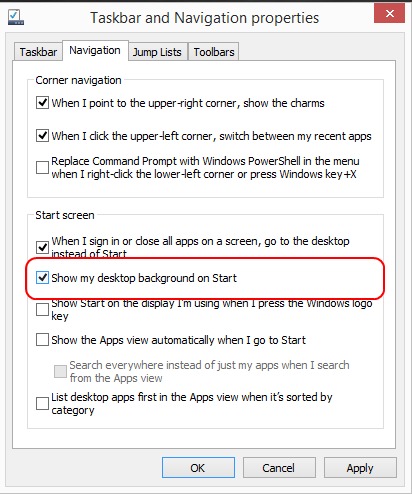Click the Cancel button
The width and height of the screenshot is (412, 494).
pos(279,468)
